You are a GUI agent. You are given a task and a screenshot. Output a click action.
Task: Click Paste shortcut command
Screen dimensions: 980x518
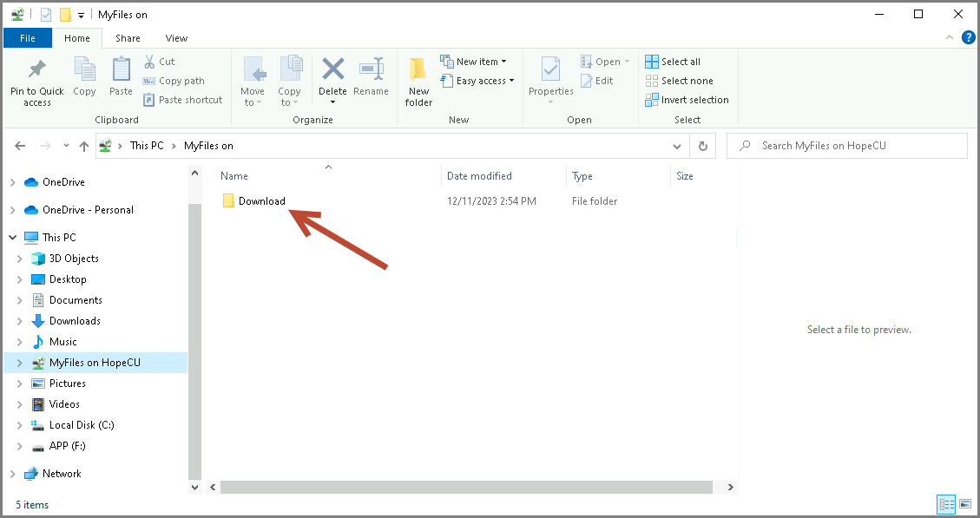(182, 100)
